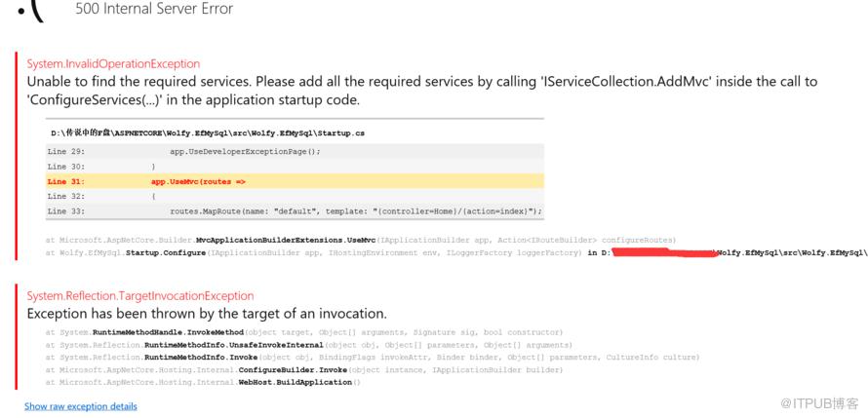The height and width of the screenshot is (418, 868).
Task: Select highlighted Line 31 app.UseMvc code row
Action: (x=295, y=181)
